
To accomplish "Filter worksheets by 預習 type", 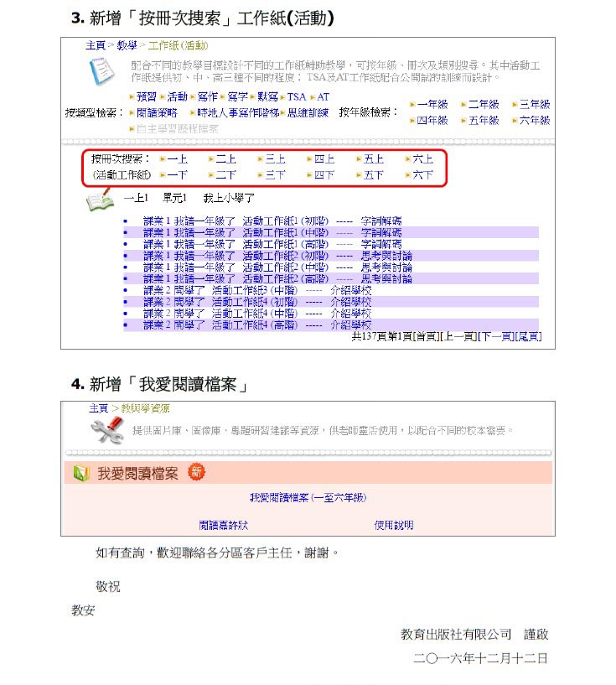I will click(146, 97).
